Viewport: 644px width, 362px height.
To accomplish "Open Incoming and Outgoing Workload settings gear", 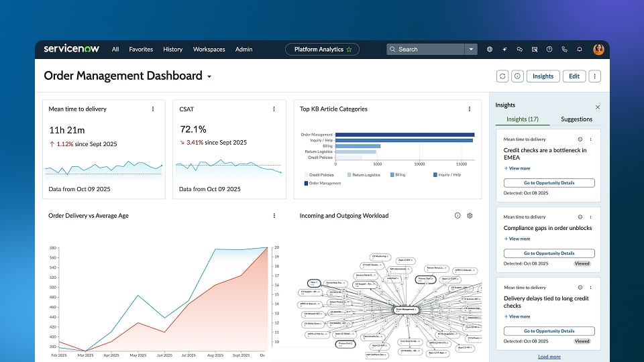I will pyautogui.click(x=470, y=215).
